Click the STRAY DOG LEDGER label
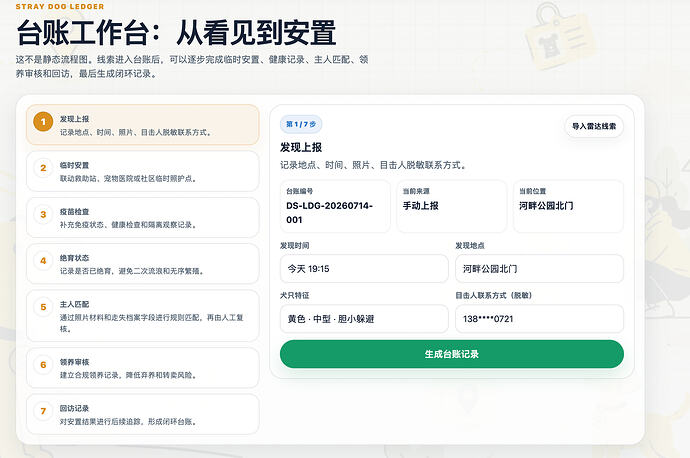Image resolution: width=690 pixels, height=458 pixels. point(60,7)
